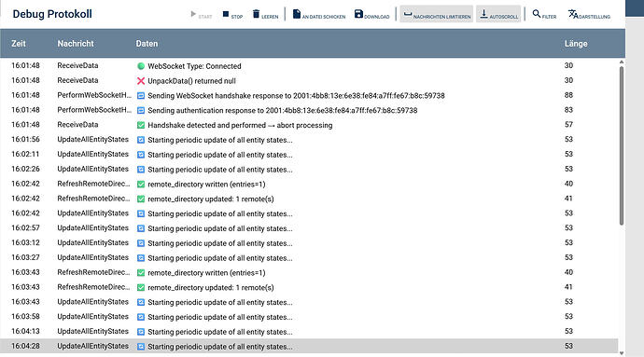644x357 pixels.
Task: Select the 16:01:56 UpdateAllEntityStates row
Action: (309, 140)
